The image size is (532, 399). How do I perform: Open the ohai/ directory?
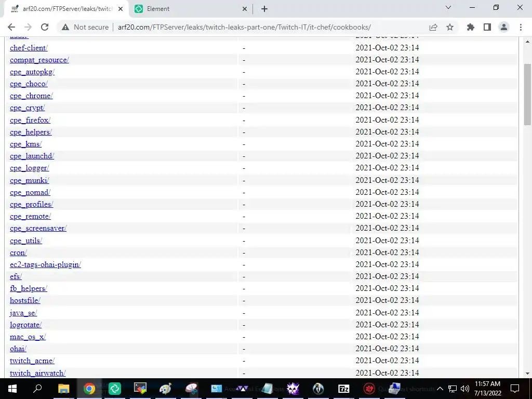click(x=18, y=349)
